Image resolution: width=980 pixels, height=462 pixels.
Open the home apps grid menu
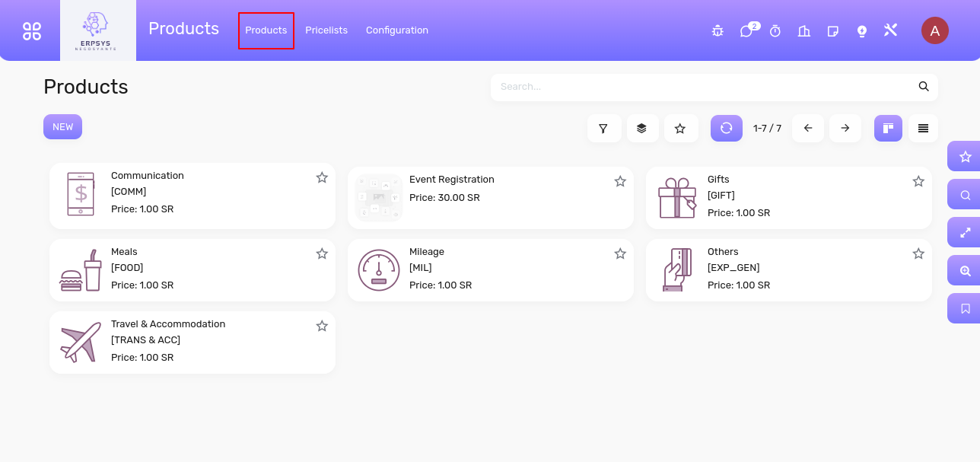[x=32, y=30]
